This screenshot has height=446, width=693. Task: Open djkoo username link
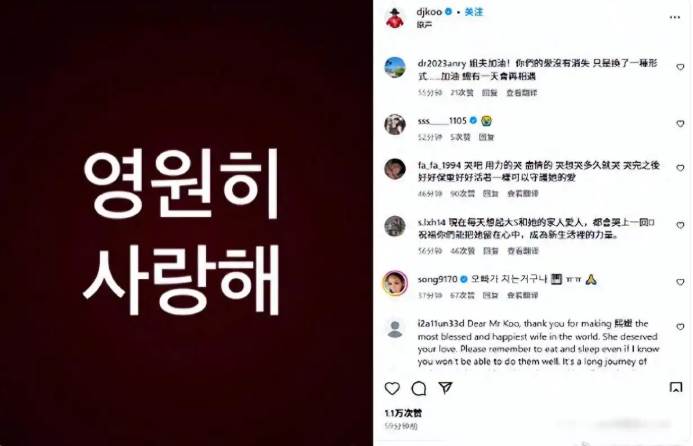[429, 12]
